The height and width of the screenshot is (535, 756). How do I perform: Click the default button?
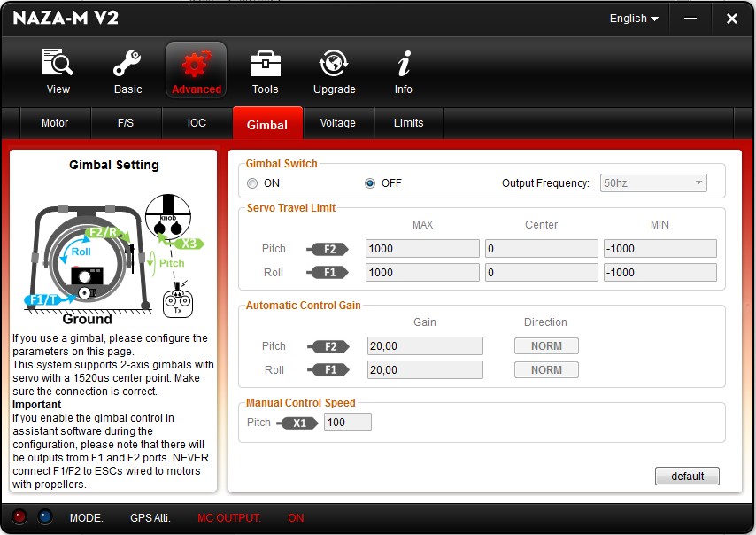pyautogui.click(x=687, y=477)
